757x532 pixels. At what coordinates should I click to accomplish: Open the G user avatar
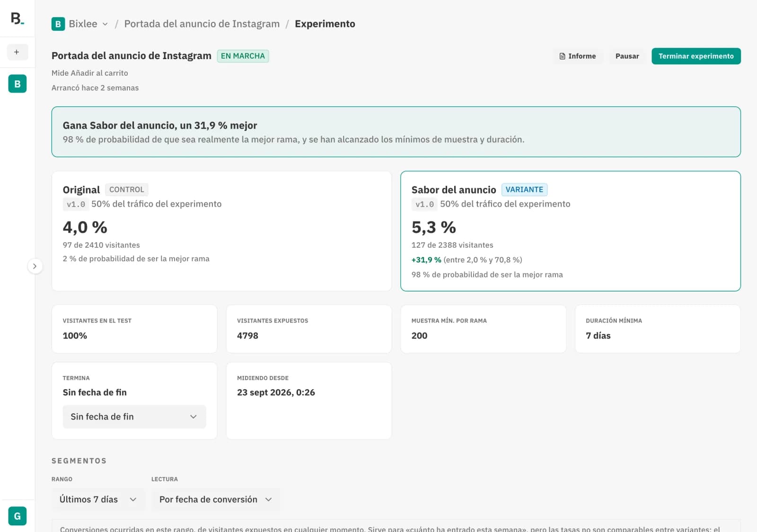point(18,516)
